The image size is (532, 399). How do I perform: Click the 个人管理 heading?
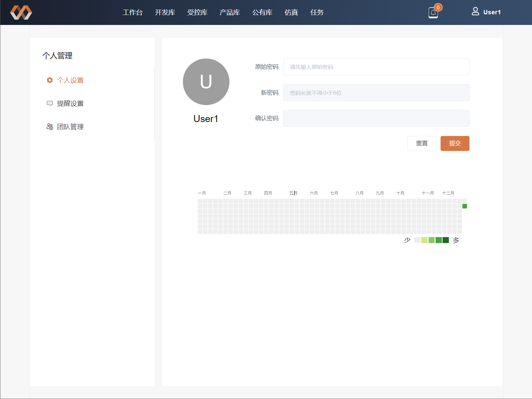(x=58, y=56)
